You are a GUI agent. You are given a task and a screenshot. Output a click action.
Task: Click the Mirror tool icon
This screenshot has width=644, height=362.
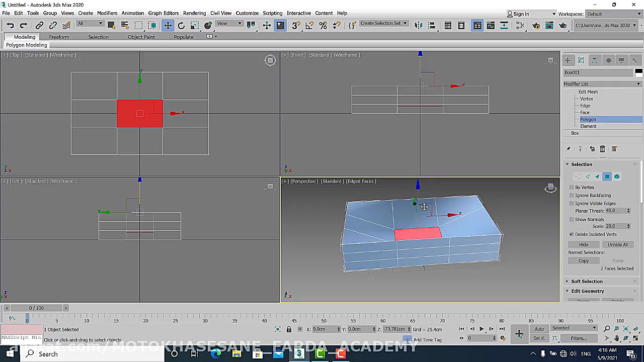coord(418,25)
